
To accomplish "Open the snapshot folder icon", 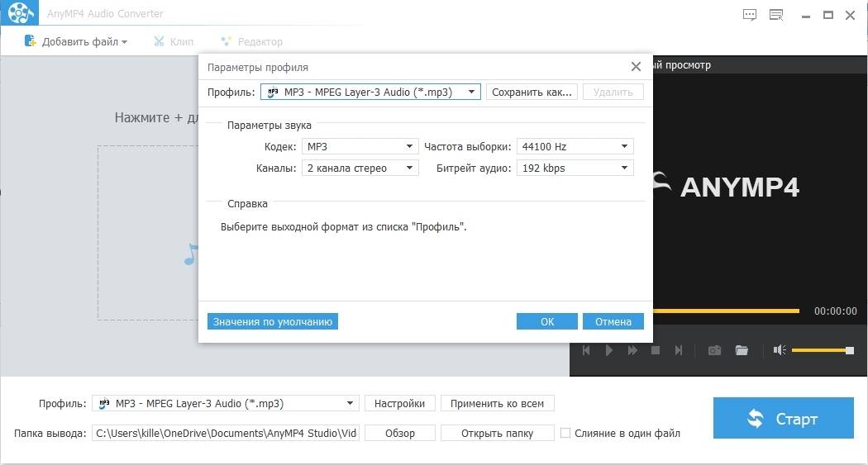I will pos(742,350).
